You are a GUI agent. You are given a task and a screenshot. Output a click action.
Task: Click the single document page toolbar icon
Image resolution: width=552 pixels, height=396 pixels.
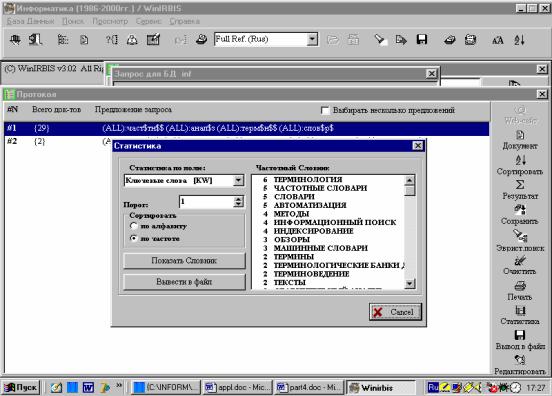[84, 40]
